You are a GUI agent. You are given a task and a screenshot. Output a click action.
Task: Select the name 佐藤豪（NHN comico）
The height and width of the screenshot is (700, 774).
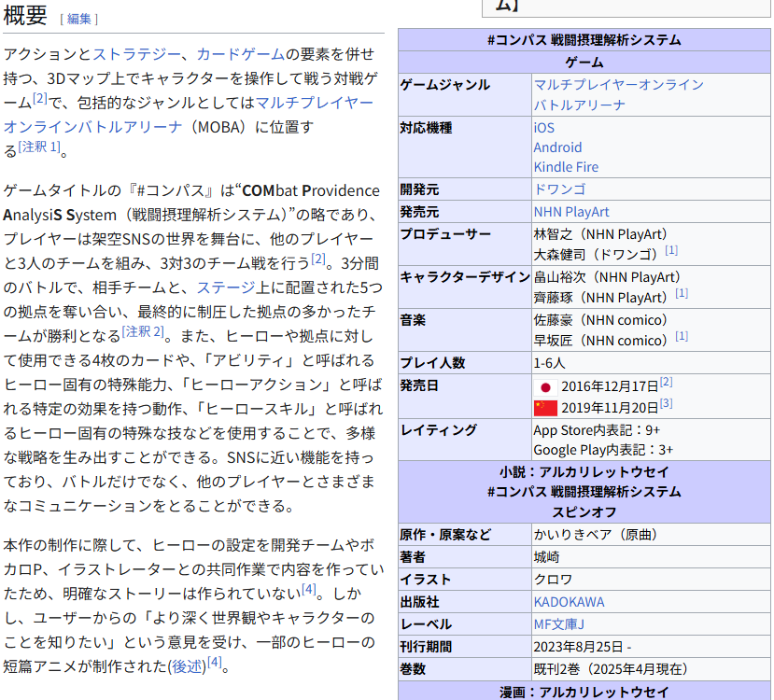[600, 320]
